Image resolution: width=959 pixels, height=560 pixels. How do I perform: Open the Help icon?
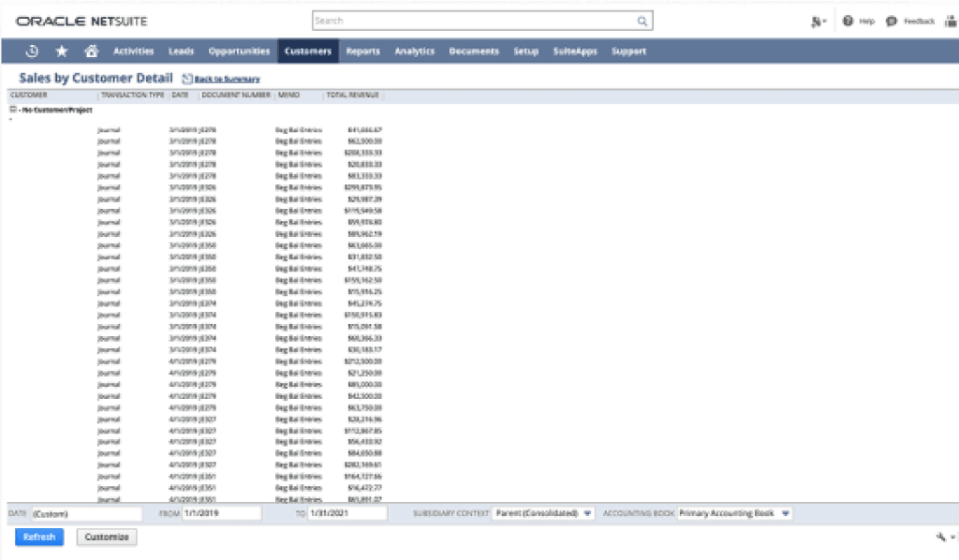coord(846,20)
